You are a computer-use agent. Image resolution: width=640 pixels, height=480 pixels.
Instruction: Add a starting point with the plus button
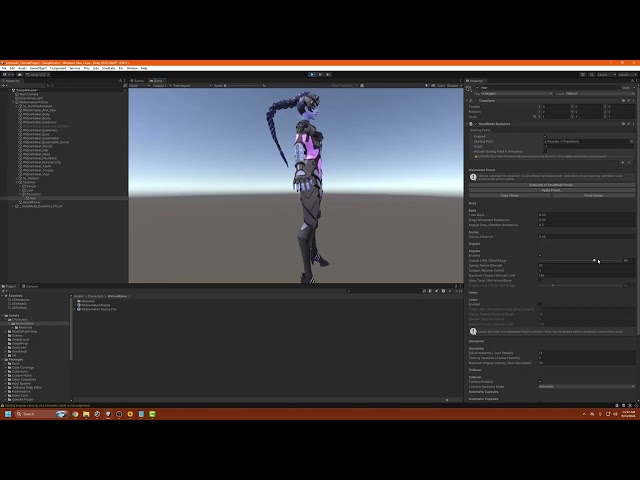pos(623,162)
